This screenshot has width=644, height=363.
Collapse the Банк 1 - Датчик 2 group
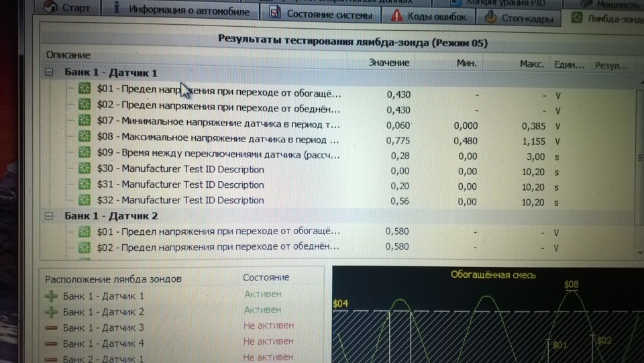[49, 215]
